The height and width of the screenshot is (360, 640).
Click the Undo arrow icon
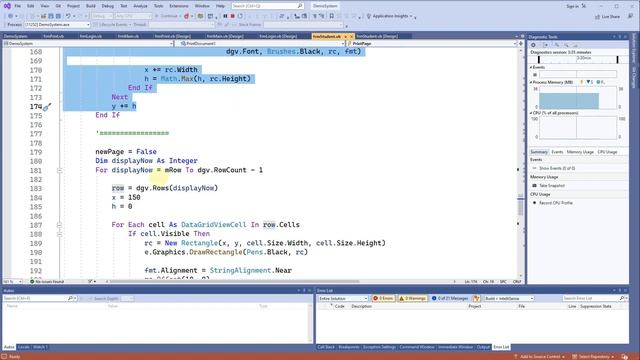[x=68, y=16]
